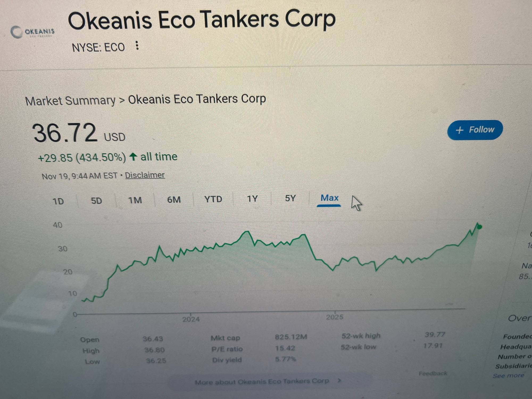
Task: Open the Disclaimer link
Action: 145,175
